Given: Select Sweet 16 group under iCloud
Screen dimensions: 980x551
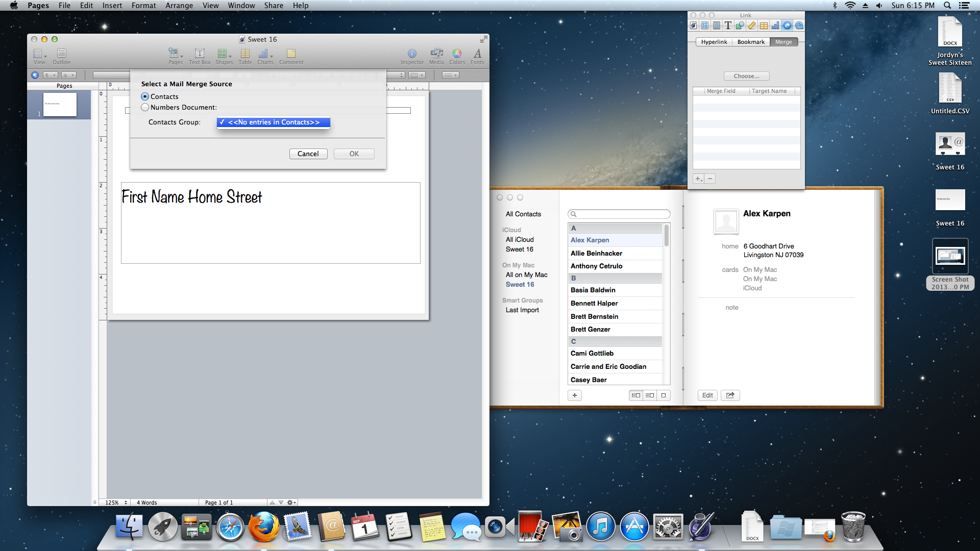Looking at the screenshot, I should (520, 249).
